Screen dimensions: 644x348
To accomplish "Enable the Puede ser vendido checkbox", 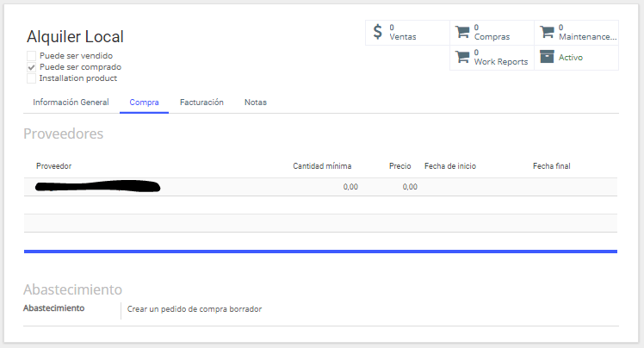I will (x=31, y=56).
